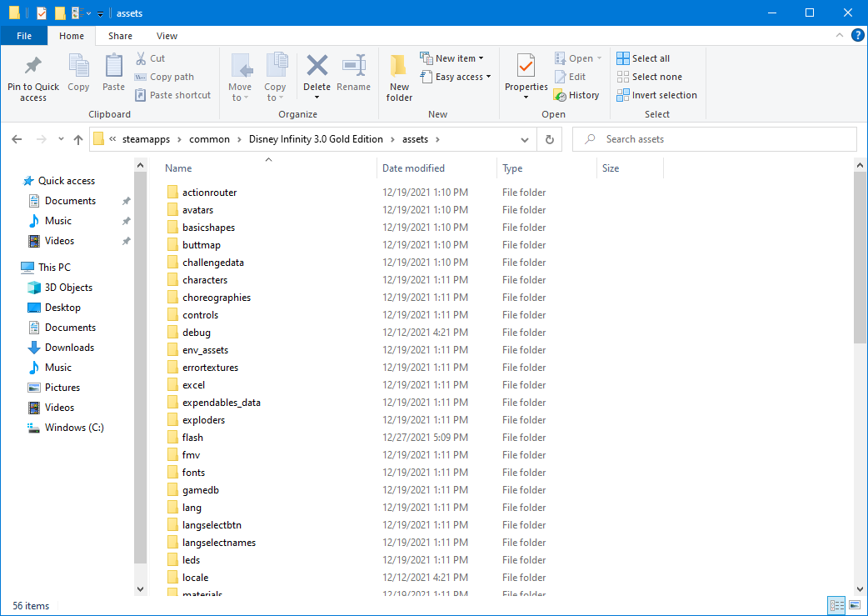Go to Disney Infinity 3.0 Gold Edition breadcrumb

[316, 139]
